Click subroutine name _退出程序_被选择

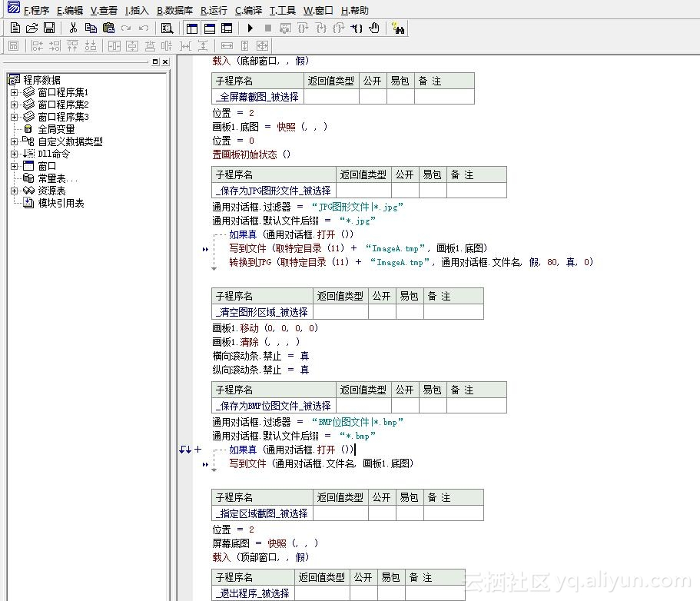[253, 593]
